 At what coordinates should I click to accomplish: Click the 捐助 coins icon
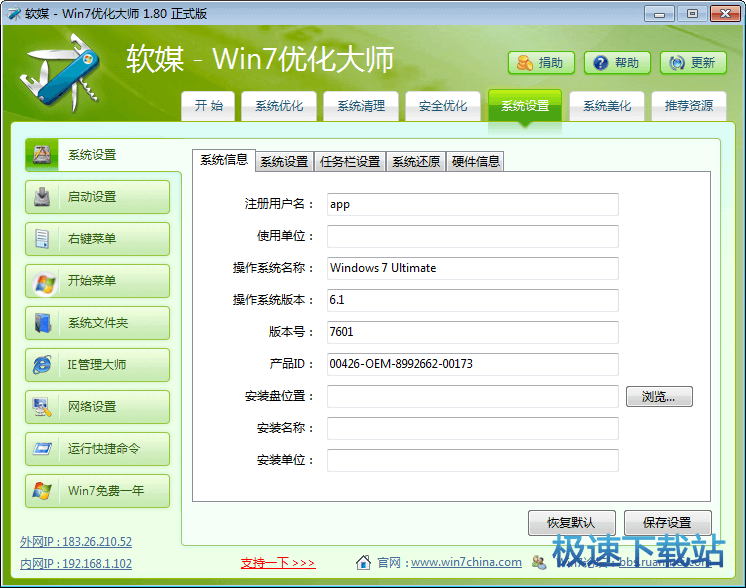525,63
